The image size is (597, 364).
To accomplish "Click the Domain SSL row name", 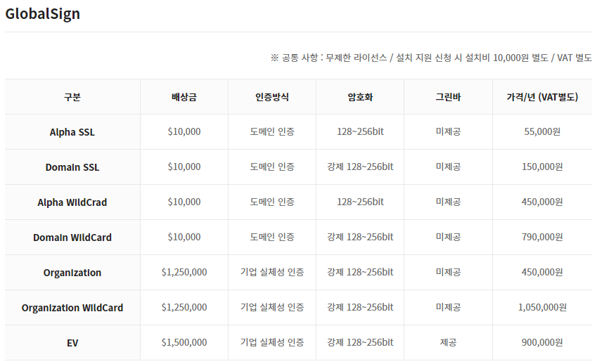I will point(72,167).
